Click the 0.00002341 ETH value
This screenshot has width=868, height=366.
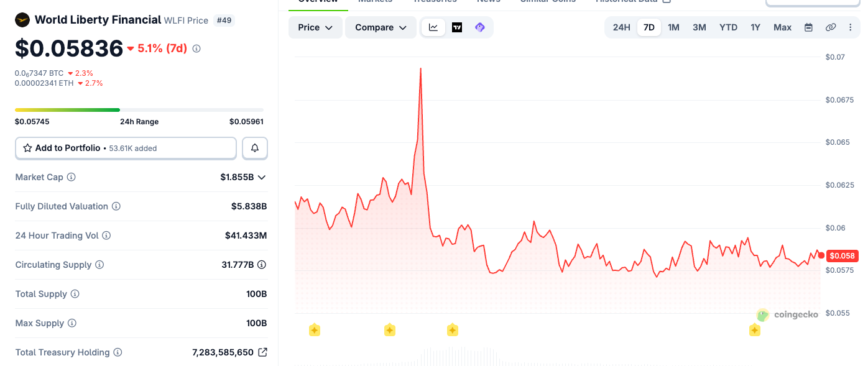point(44,83)
